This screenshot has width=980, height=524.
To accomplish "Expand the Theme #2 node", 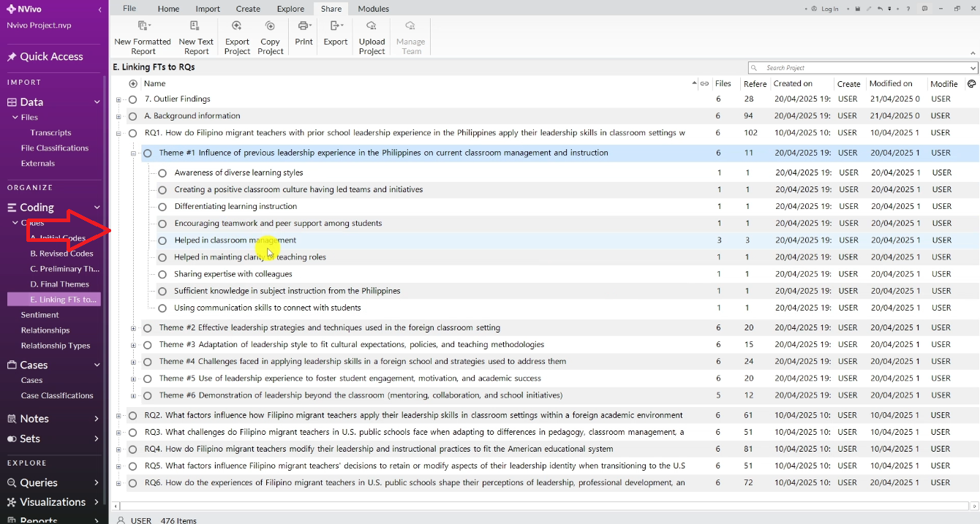I will pyautogui.click(x=133, y=328).
